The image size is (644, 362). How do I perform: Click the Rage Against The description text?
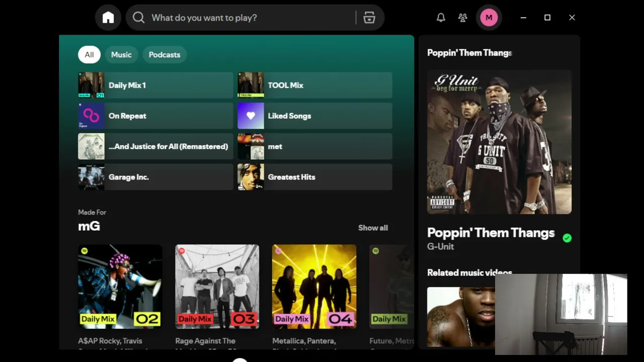[205, 341]
